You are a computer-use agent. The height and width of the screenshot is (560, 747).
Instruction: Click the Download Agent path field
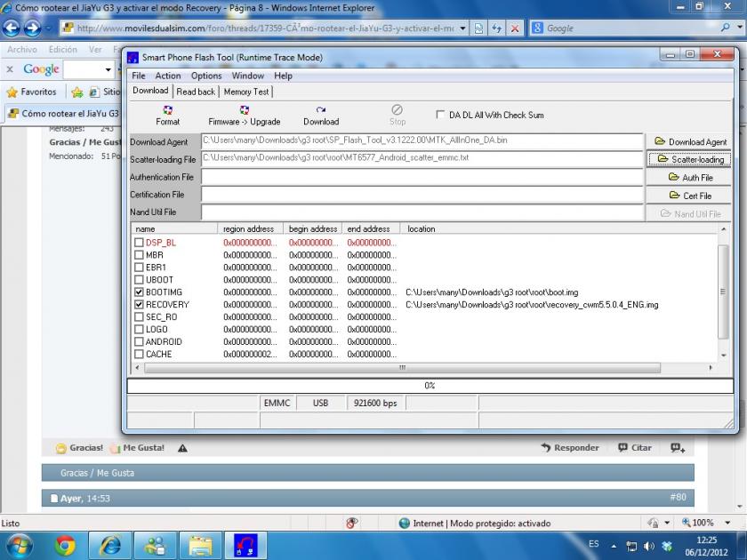click(x=422, y=141)
